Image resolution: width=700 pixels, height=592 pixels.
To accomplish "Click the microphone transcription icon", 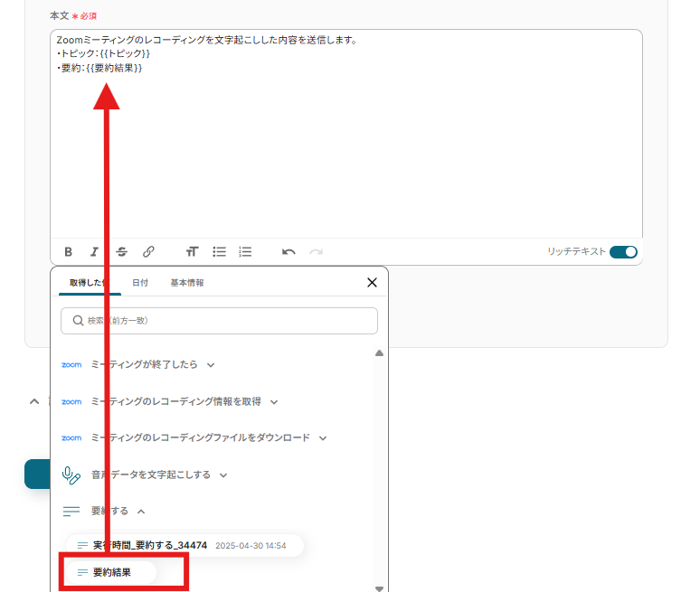I will click(71, 475).
